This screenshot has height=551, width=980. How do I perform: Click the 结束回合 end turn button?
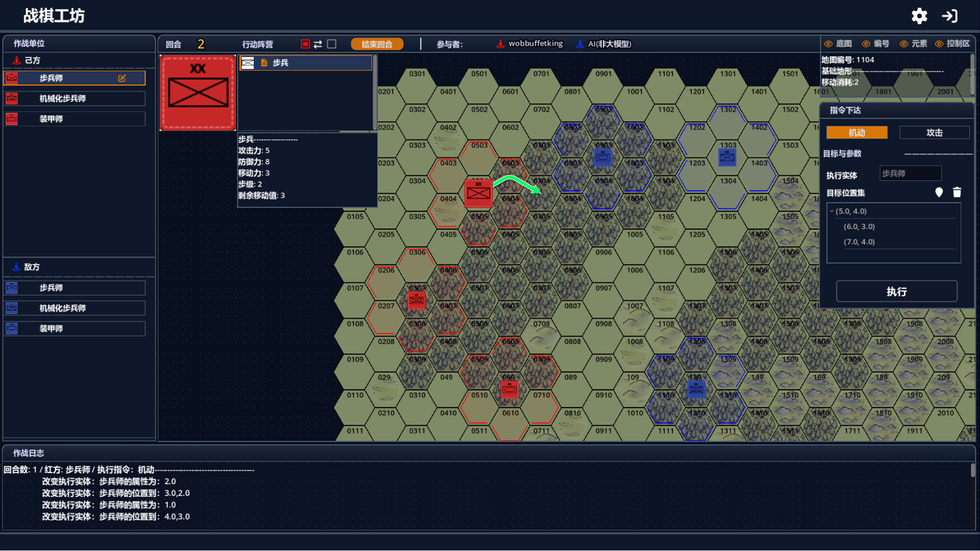[x=377, y=44]
